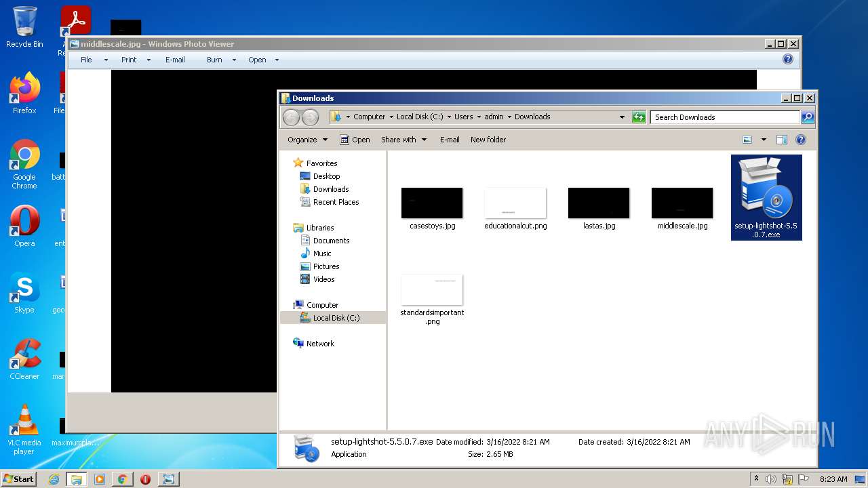Open Documents library
868x488 pixels.
331,241
